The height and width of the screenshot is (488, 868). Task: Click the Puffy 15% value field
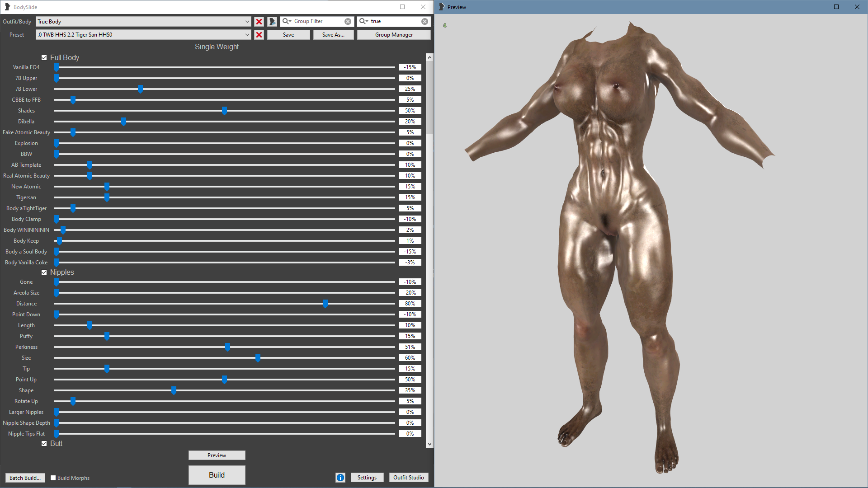(x=410, y=336)
